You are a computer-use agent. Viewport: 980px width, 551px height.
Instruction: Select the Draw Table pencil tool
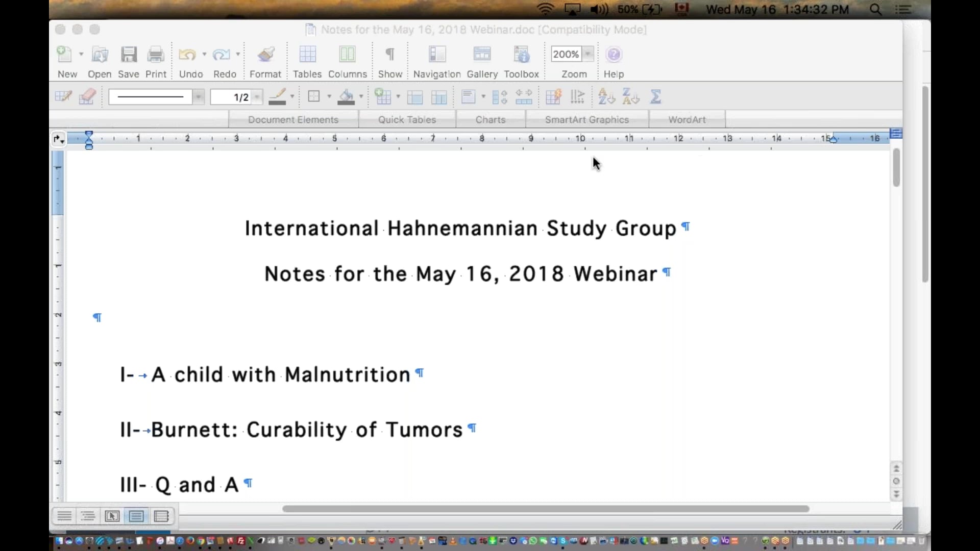pos(63,96)
